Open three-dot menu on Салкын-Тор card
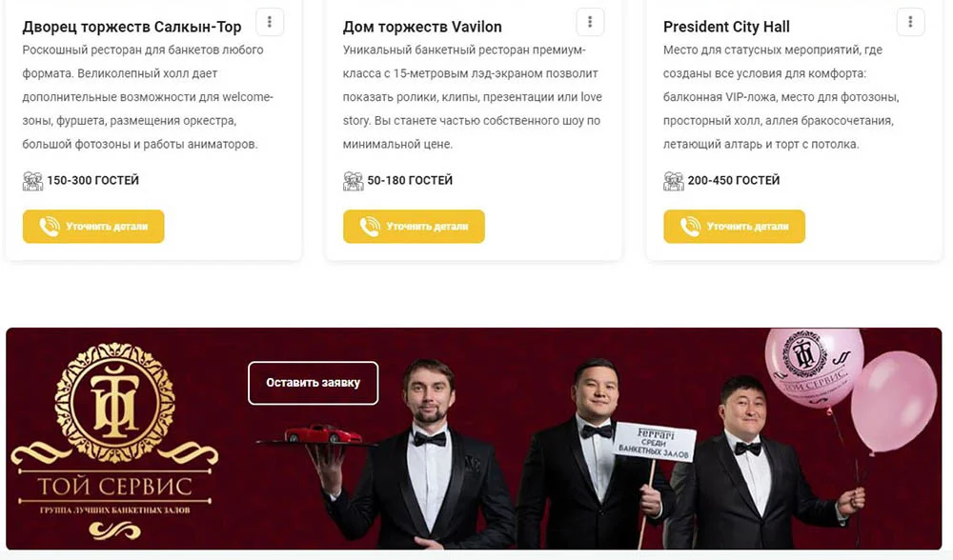The image size is (953, 560). (x=270, y=23)
